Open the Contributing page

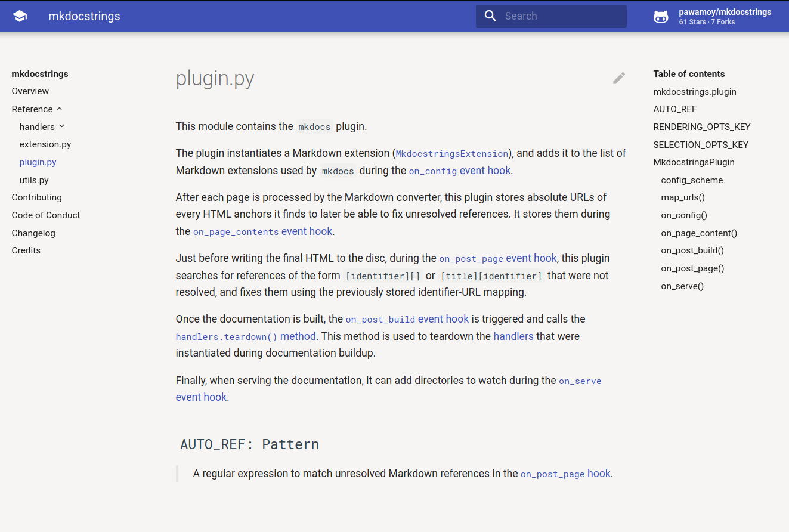[x=37, y=197]
